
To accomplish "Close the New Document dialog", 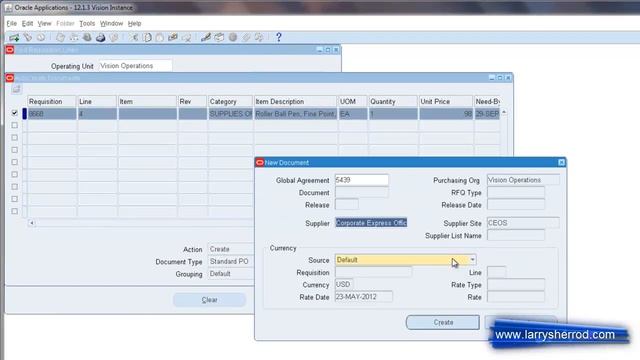I will 561,162.
